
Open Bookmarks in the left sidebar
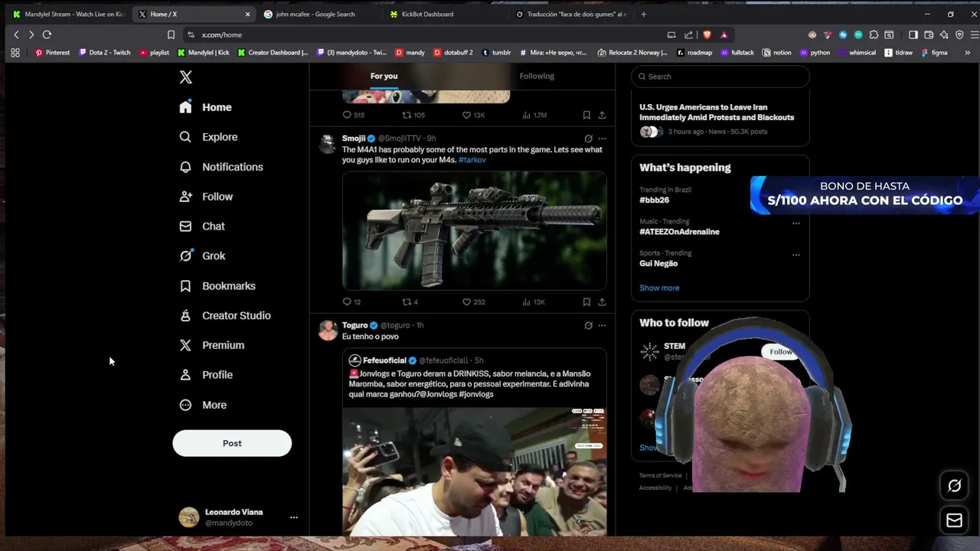(217, 286)
